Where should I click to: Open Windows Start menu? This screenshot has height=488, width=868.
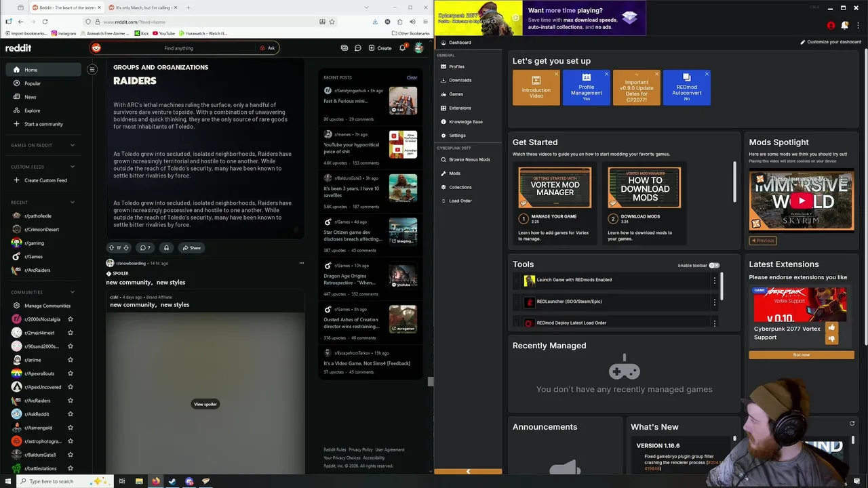click(x=7, y=481)
